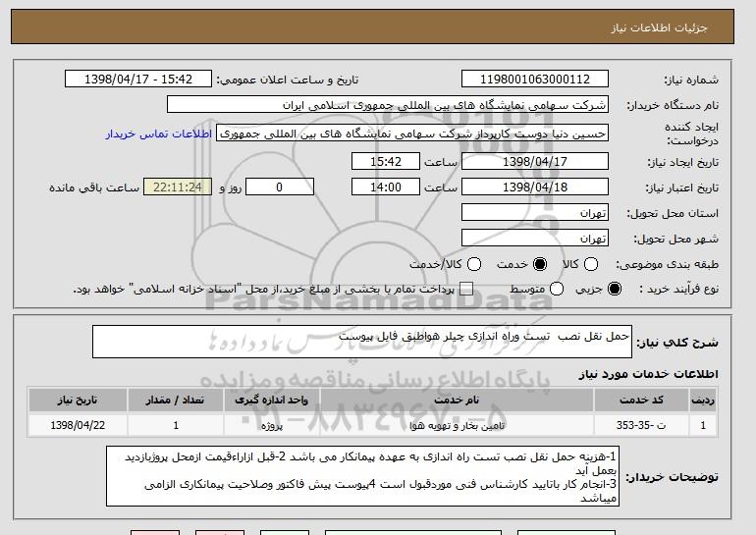Click unit cell پروژه
The height and width of the screenshot is (535, 756).
(x=271, y=426)
